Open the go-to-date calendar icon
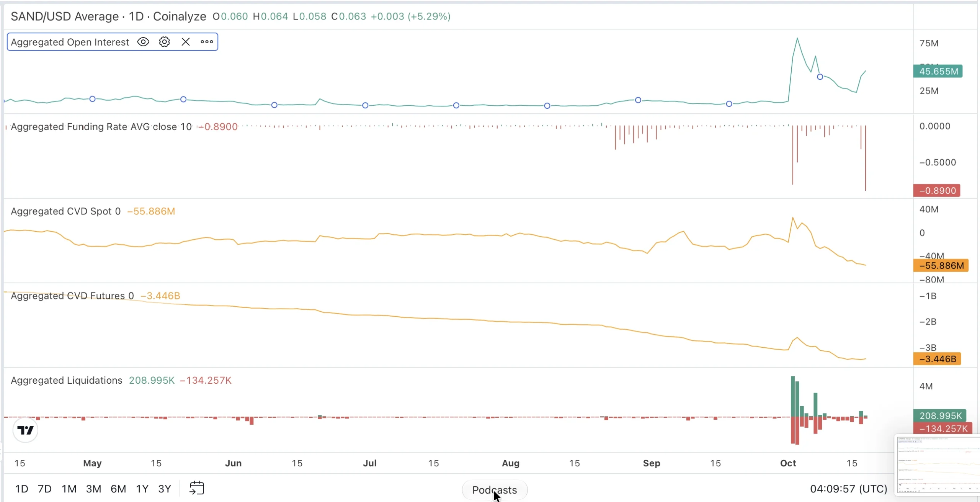 pyautogui.click(x=197, y=488)
